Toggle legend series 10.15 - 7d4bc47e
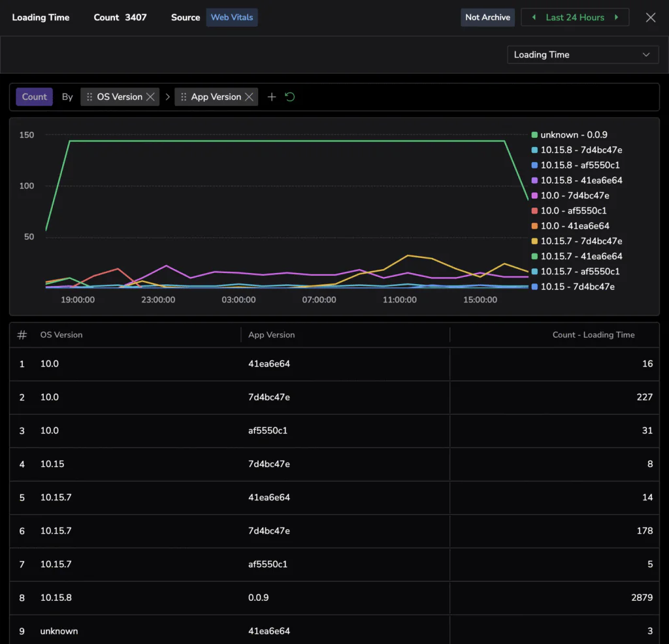 tap(572, 287)
